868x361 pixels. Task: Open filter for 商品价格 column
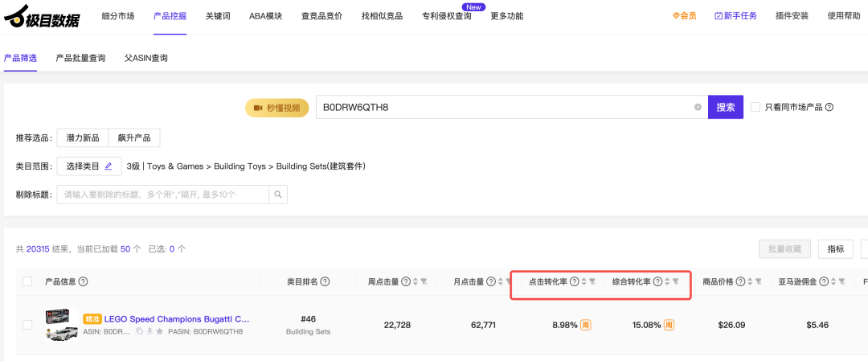758,282
